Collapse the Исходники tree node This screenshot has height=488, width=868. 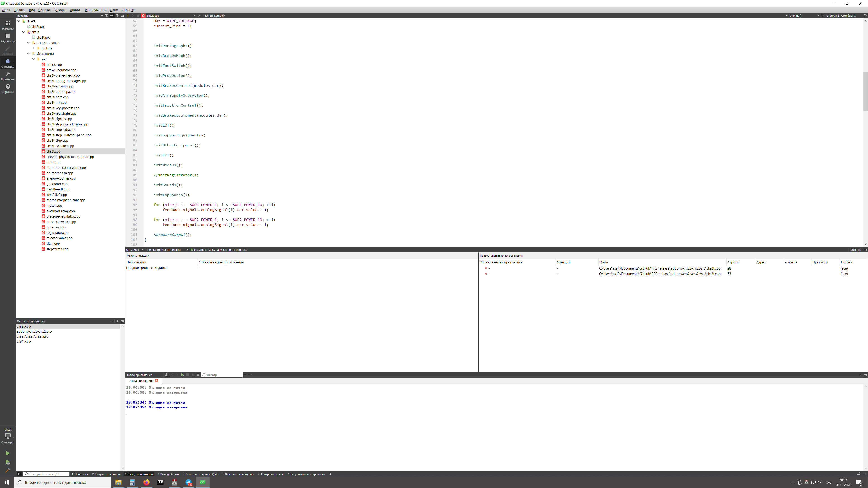tap(29, 54)
